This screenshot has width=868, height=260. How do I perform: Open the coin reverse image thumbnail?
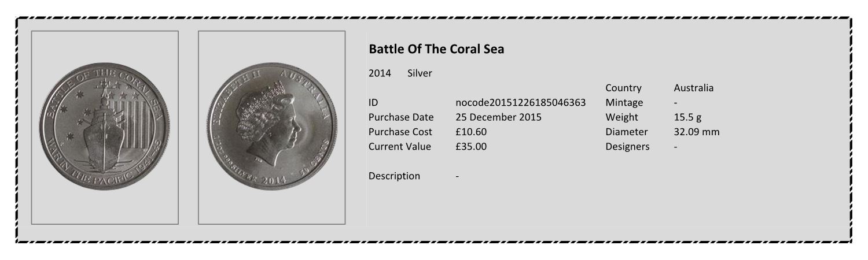click(x=105, y=127)
